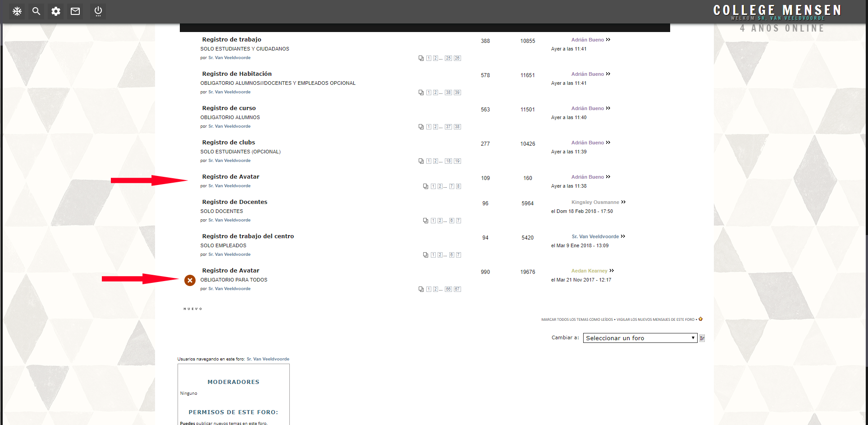Click the NUEVO new topic button

[x=193, y=309]
